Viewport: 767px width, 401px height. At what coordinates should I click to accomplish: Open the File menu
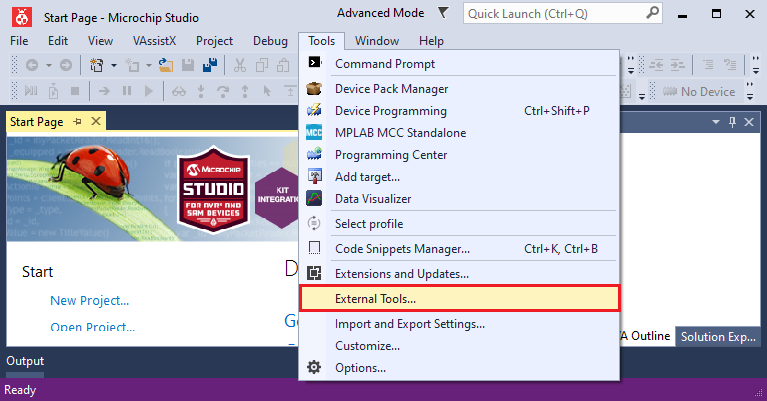19,41
